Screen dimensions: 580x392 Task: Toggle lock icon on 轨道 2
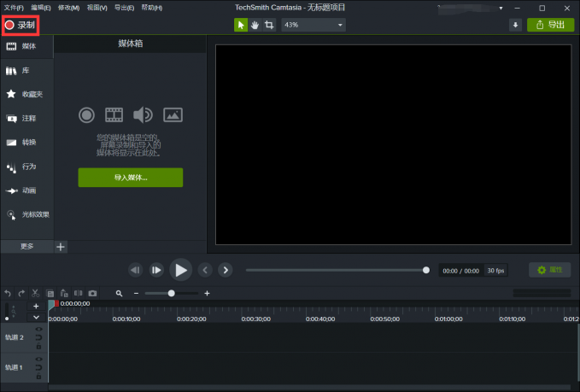pyautogui.click(x=38, y=346)
